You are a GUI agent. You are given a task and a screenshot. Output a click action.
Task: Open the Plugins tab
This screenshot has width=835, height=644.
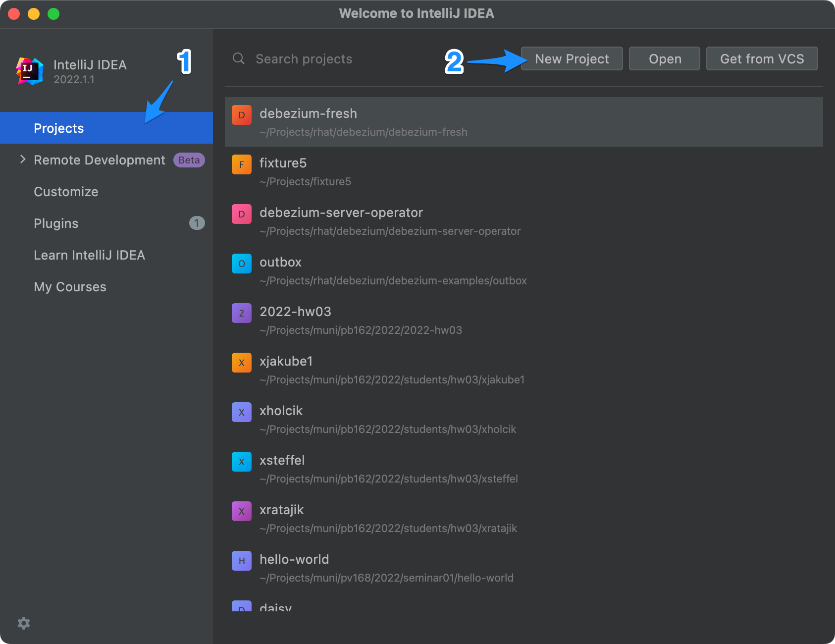pos(106,223)
